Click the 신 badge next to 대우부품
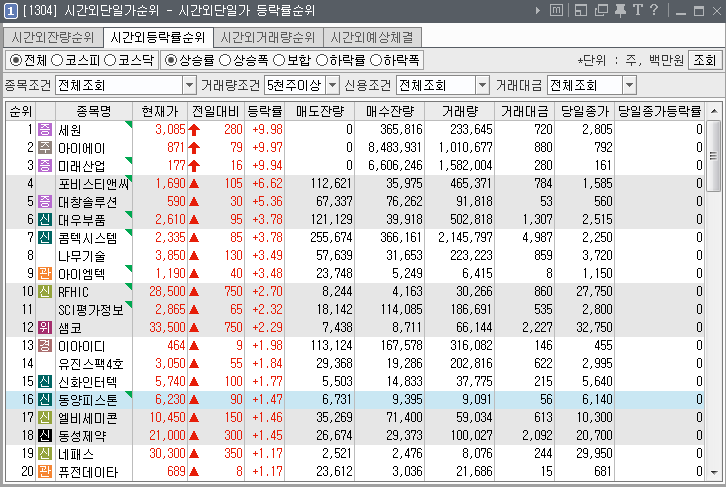 tap(44, 219)
